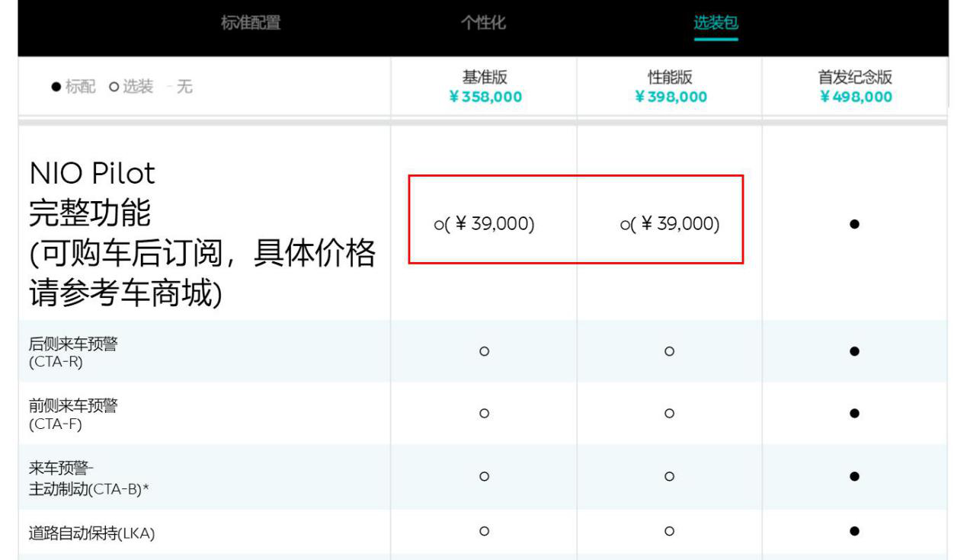
Task: Click 基准版 optional circle for CTA-R
Action: (484, 351)
